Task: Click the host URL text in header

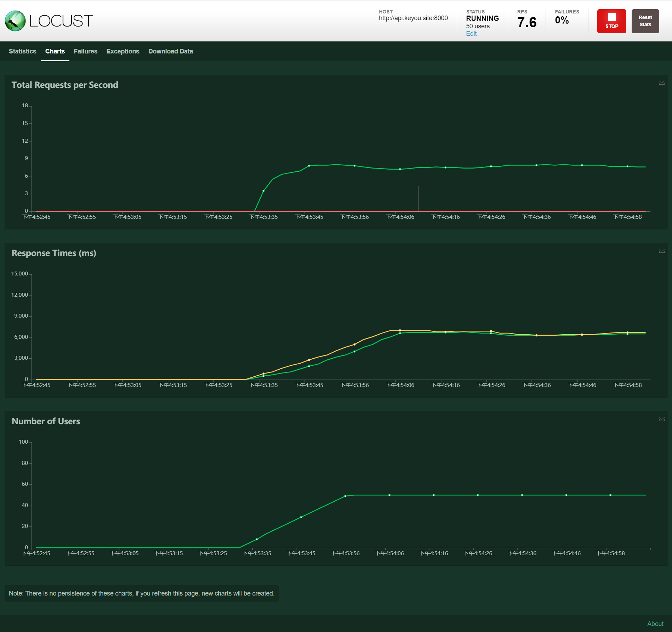Action: [413, 18]
